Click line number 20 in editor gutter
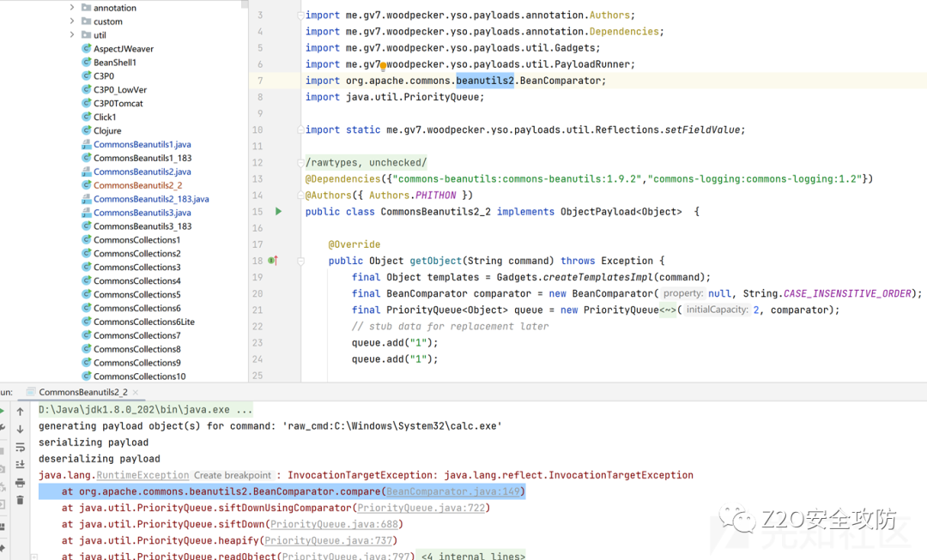The width and height of the screenshot is (927, 560). pos(257,293)
